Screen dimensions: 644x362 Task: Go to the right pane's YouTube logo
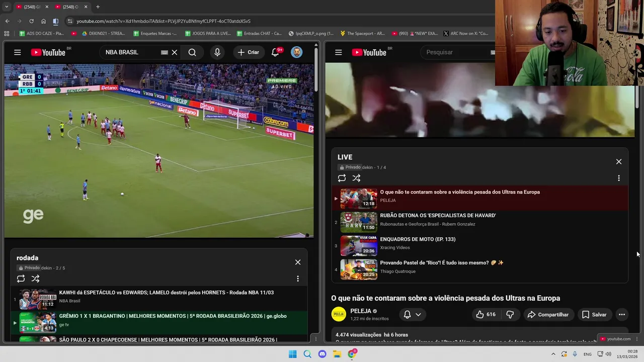coord(369,52)
